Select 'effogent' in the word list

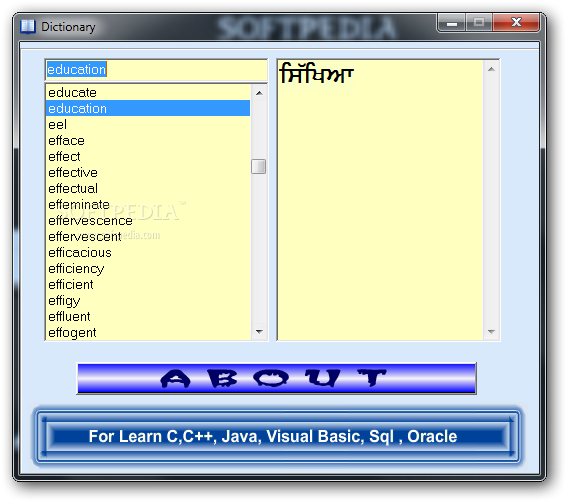point(148,332)
